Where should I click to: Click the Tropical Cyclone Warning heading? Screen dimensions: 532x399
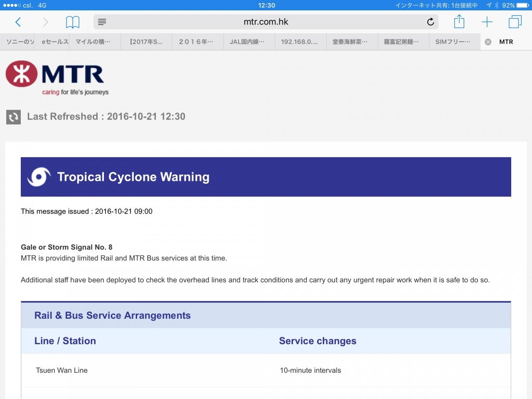click(133, 177)
